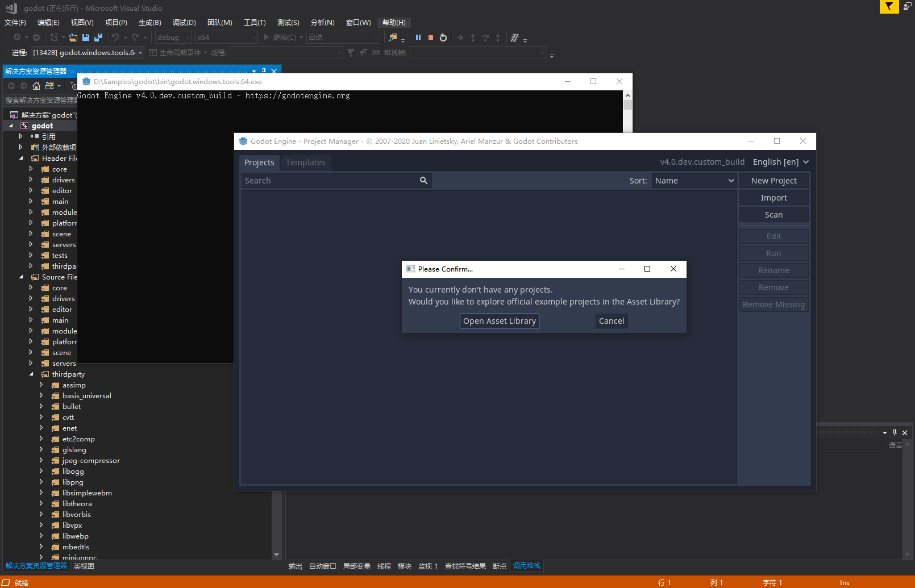Click the Search field in Project Manager
Viewport: 915px width, 588px height.
pyautogui.click(x=336, y=181)
